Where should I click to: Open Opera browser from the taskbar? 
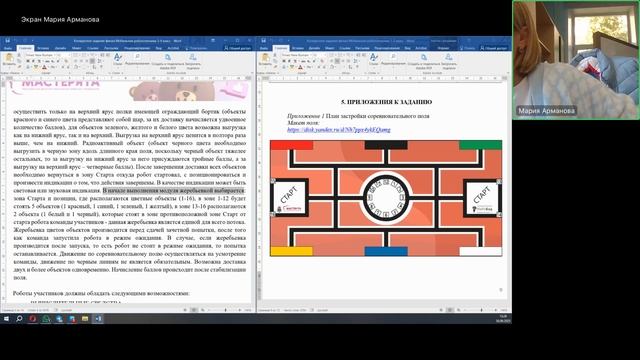[32, 319]
